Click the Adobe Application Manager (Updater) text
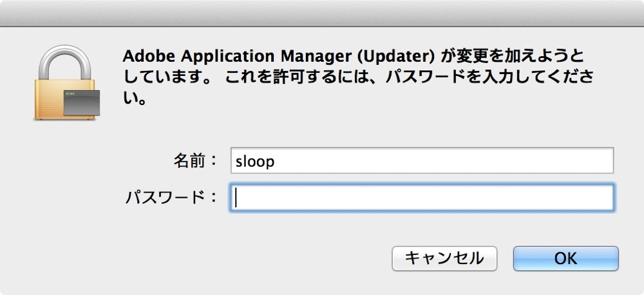The width and height of the screenshot is (644, 295). (279, 56)
